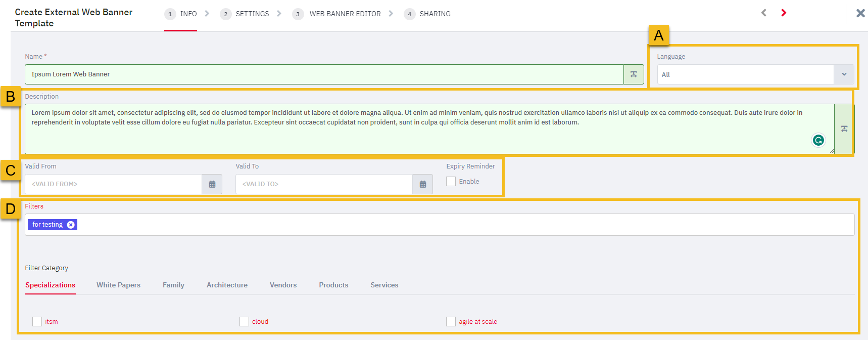Viewport: 868px width, 340px height.
Task: Select the Vendors filter category tab
Action: coord(283,285)
